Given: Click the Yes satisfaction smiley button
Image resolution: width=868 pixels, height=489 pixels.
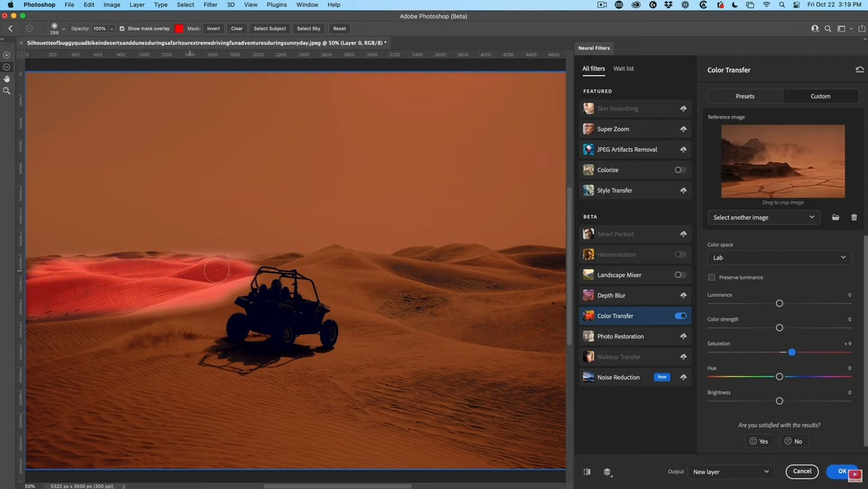Looking at the screenshot, I should (760, 441).
